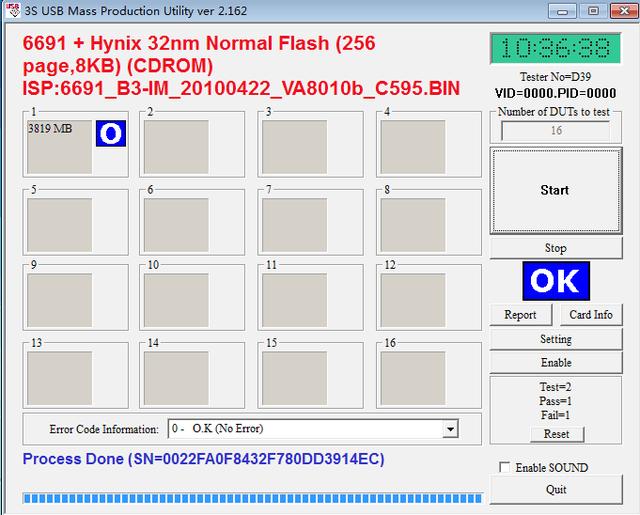This screenshot has height=515, width=640.
Task: Open the Setting dialog
Action: tap(556, 339)
